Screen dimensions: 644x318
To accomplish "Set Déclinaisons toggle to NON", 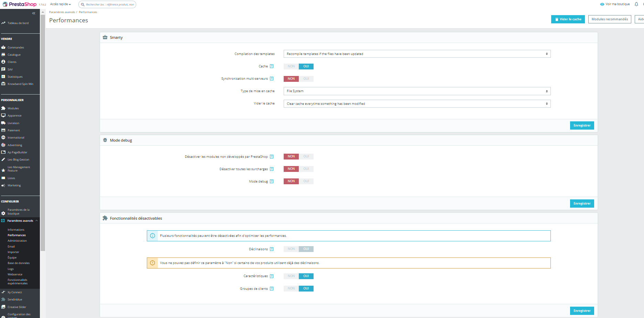I will pos(291,249).
